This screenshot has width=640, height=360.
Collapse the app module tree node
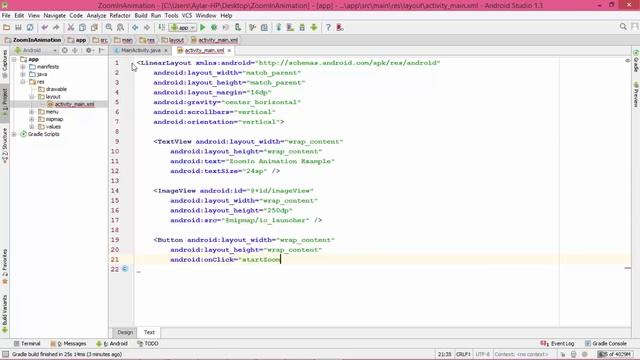coord(14,60)
